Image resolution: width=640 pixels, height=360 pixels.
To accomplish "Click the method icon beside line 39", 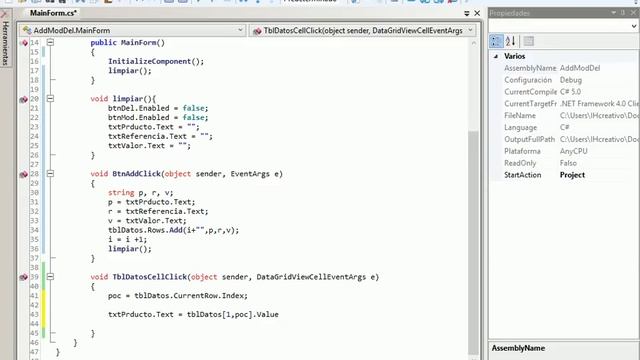I will click(24, 277).
